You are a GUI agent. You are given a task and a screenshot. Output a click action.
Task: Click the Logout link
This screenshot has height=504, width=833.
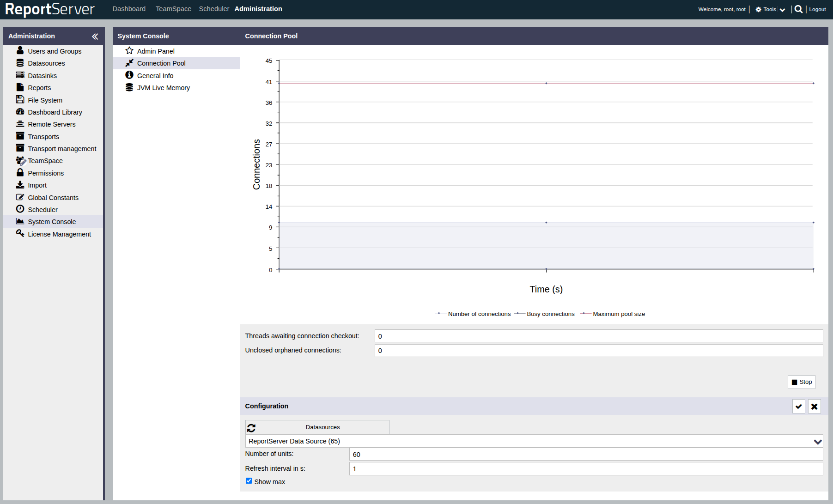coord(817,9)
